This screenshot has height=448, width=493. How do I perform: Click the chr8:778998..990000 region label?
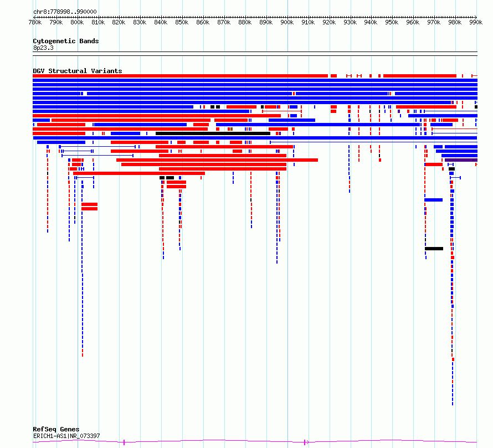pos(65,12)
